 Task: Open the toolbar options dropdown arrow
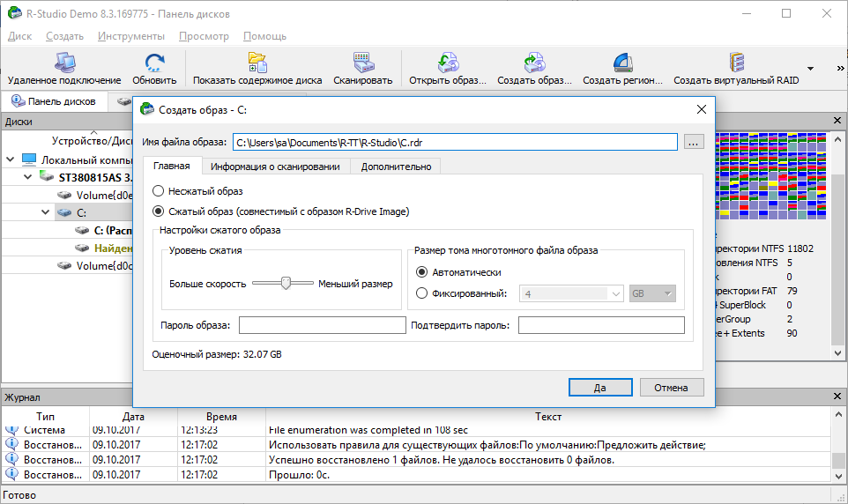810,69
